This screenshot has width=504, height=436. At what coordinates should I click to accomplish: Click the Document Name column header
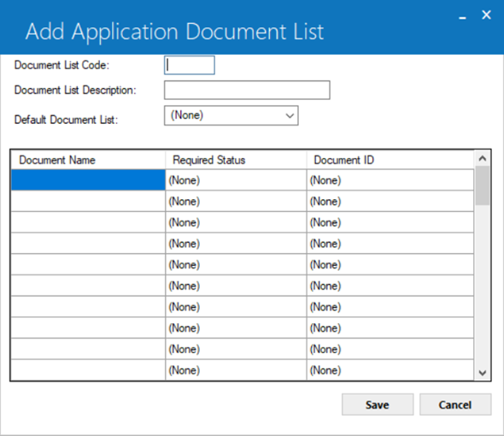88,160
